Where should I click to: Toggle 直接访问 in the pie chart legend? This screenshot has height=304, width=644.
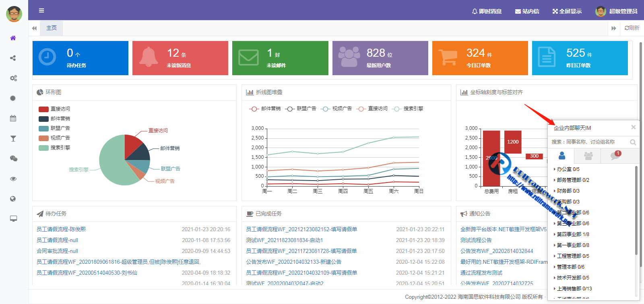[54, 109]
